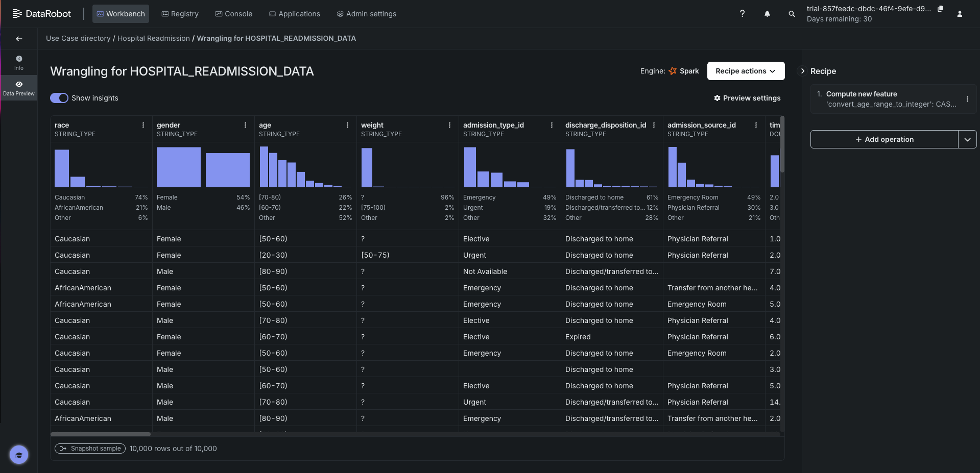Open the help question mark icon

pyautogui.click(x=742, y=14)
